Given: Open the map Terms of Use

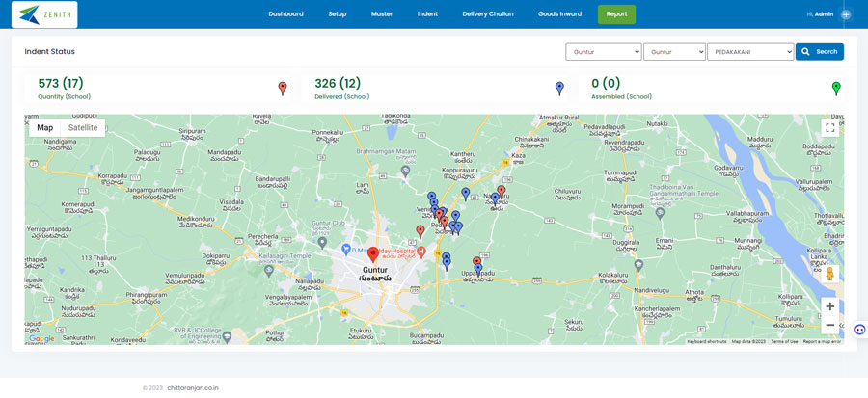Looking at the screenshot, I should [x=784, y=341].
